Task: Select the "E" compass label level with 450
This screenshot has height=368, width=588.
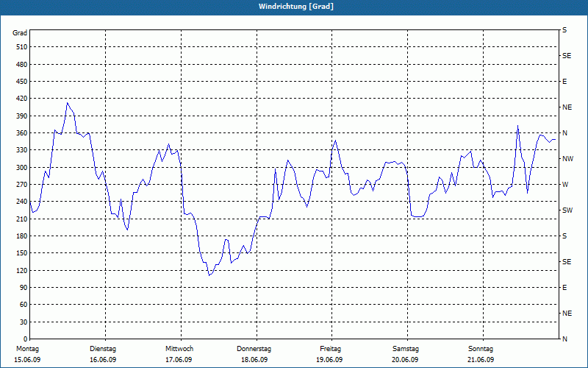Action: coord(564,82)
